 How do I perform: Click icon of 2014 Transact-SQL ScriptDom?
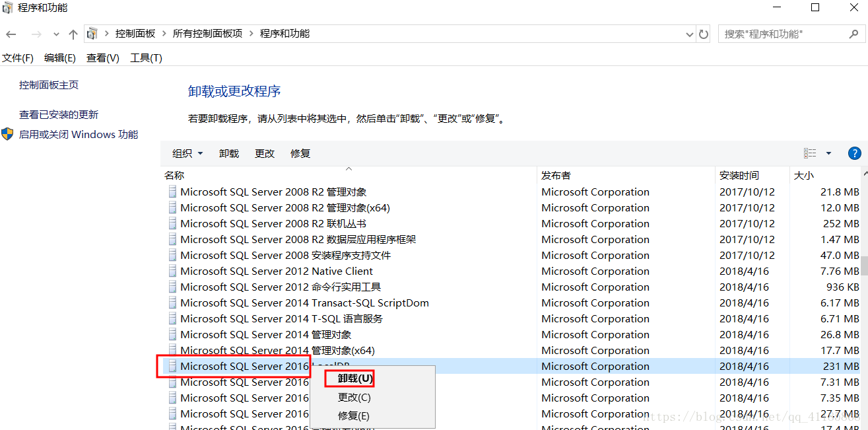tap(173, 303)
